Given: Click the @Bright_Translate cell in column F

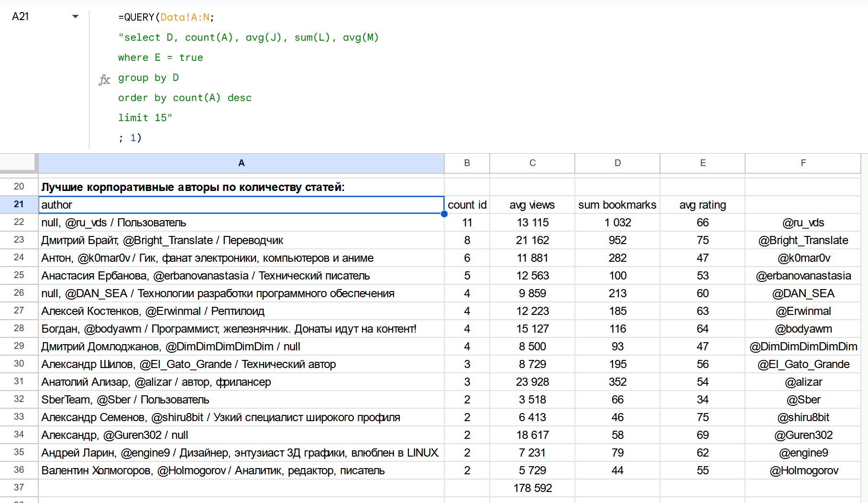Looking at the screenshot, I should tap(802, 240).
